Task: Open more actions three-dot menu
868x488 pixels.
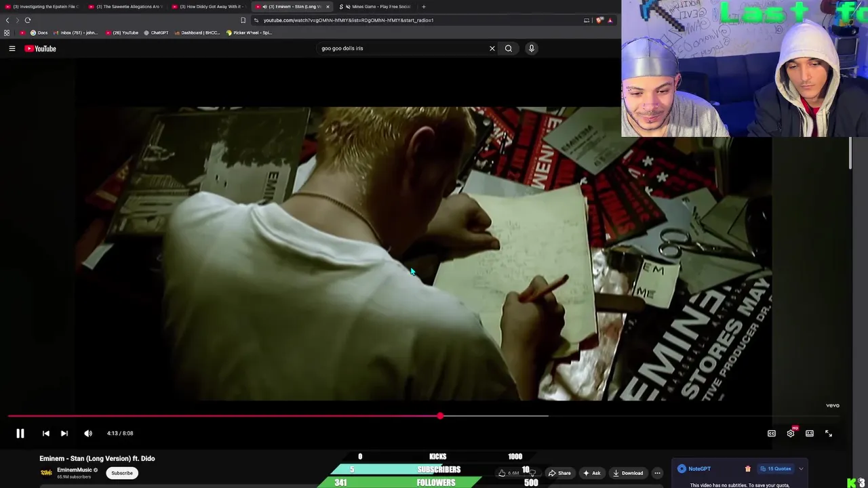Action: click(x=657, y=473)
